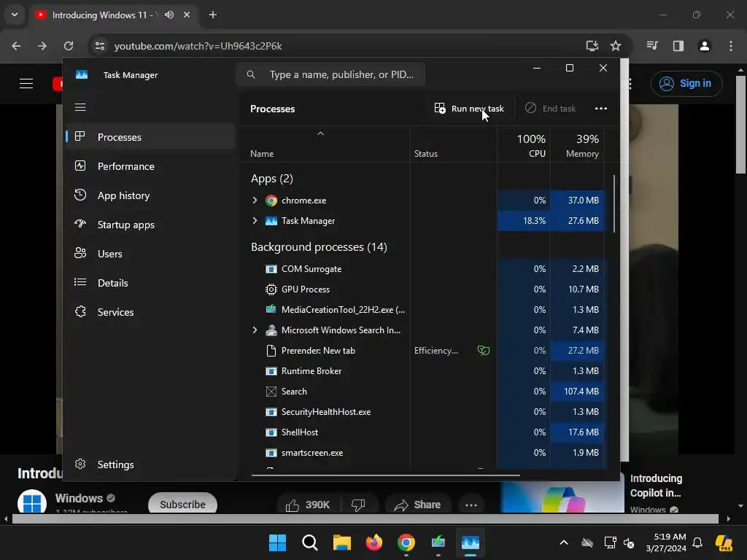Click the chrome.exe Chrome icon in process list
This screenshot has height=560, width=747.
pos(271,201)
